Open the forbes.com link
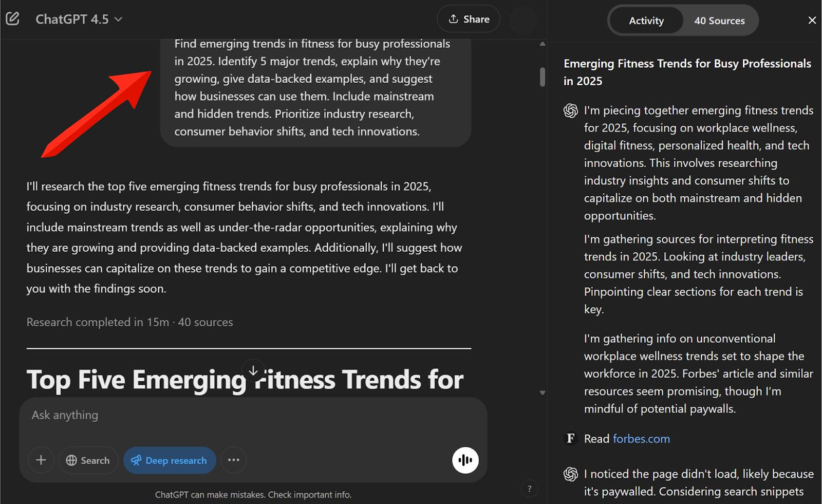The height and width of the screenshot is (504, 822). pos(641,439)
